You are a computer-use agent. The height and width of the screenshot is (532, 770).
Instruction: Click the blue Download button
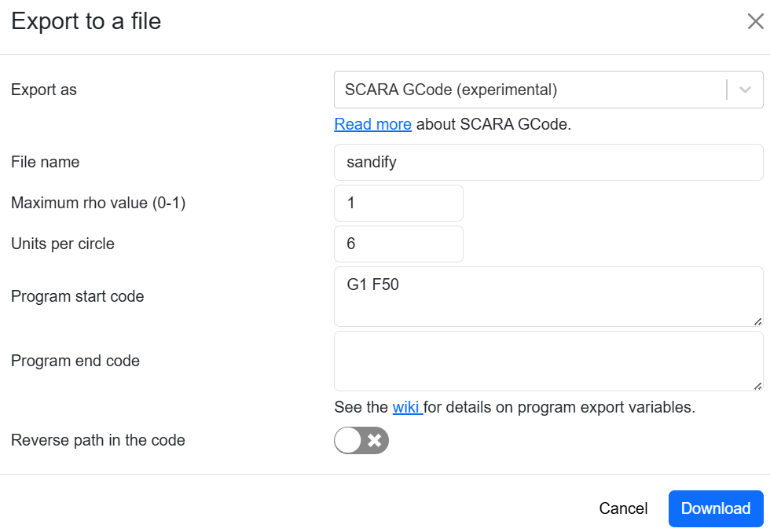point(715,508)
